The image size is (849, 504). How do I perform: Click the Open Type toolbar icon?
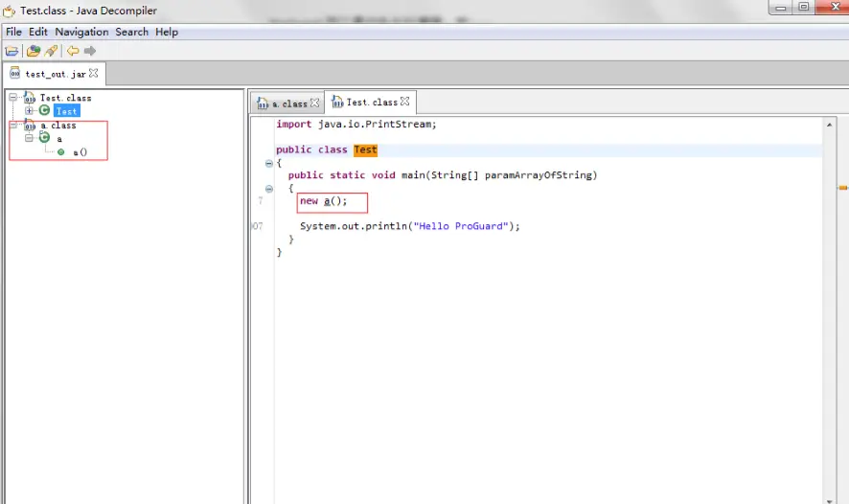coord(33,51)
